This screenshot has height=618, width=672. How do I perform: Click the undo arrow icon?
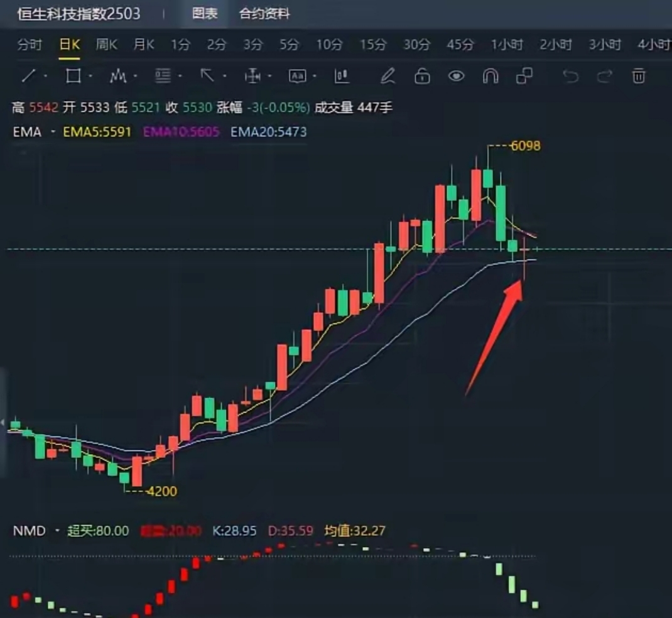[571, 76]
